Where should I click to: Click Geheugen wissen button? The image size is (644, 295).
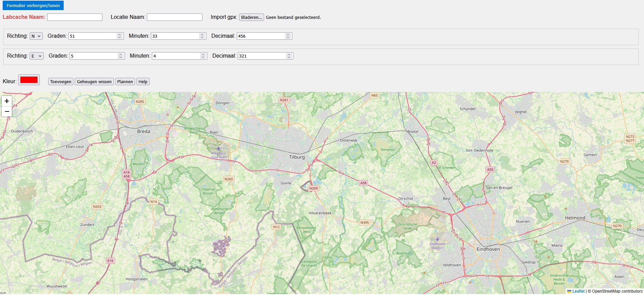94,81
